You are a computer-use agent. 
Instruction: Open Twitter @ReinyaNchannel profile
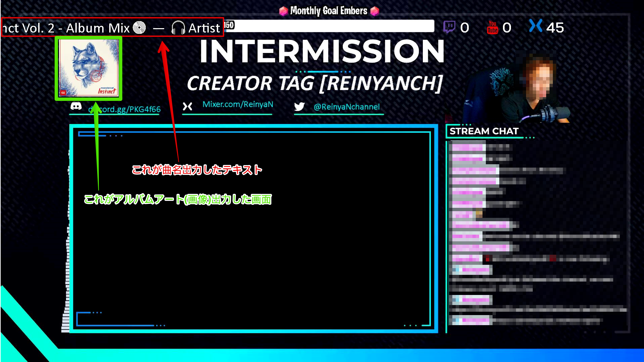(347, 107)
